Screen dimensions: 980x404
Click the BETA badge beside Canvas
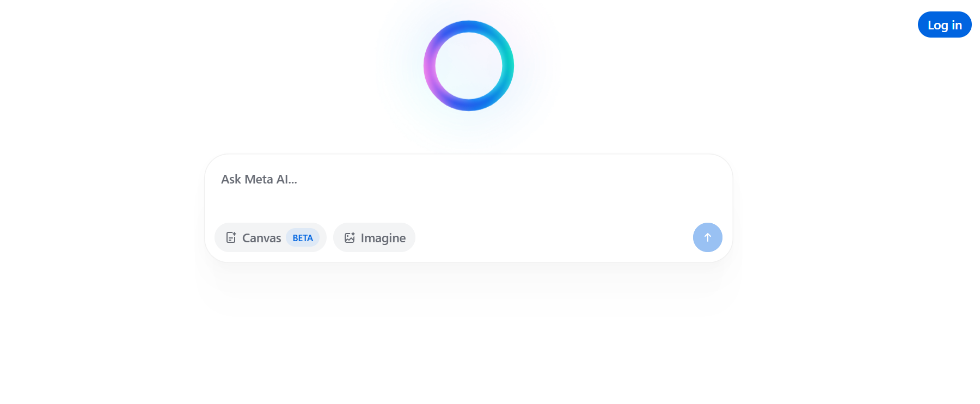303,238
